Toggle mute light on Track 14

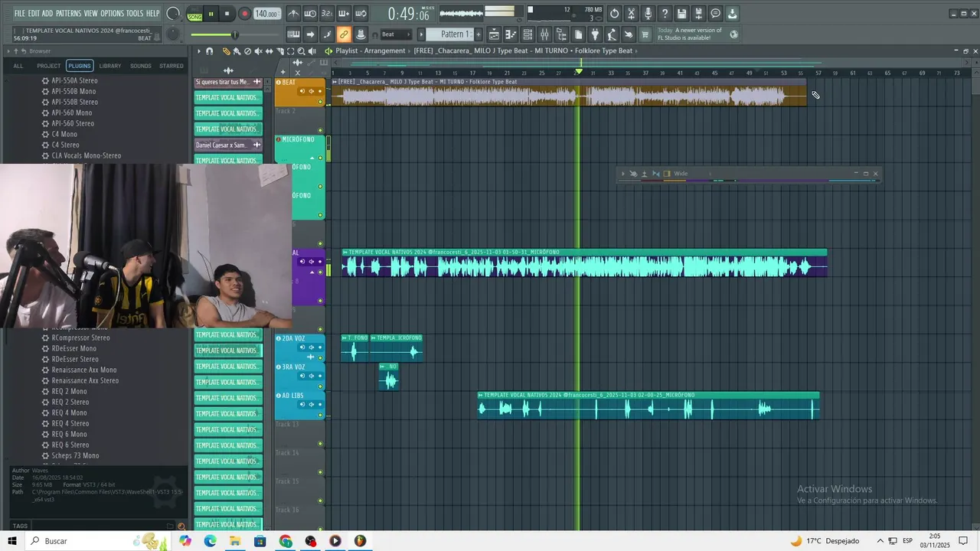[x=320, y=471]
